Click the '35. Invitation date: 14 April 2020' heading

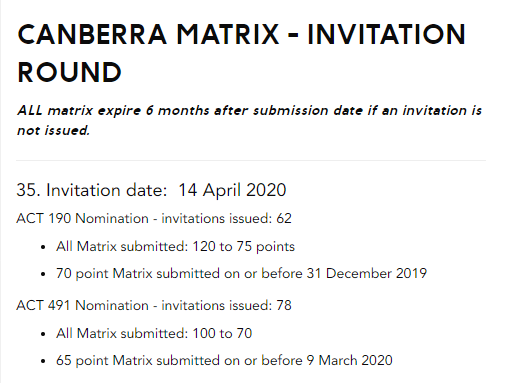click(x=151, y=190)
